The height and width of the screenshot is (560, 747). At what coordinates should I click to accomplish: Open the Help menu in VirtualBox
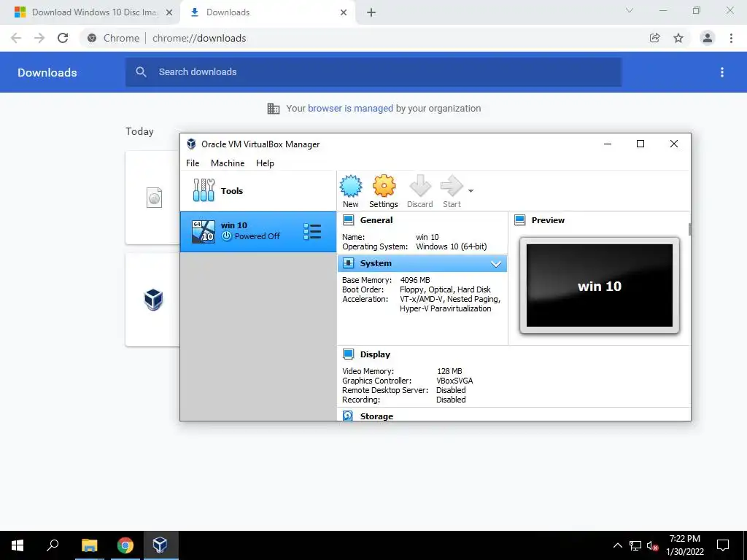tap(265, 163)
